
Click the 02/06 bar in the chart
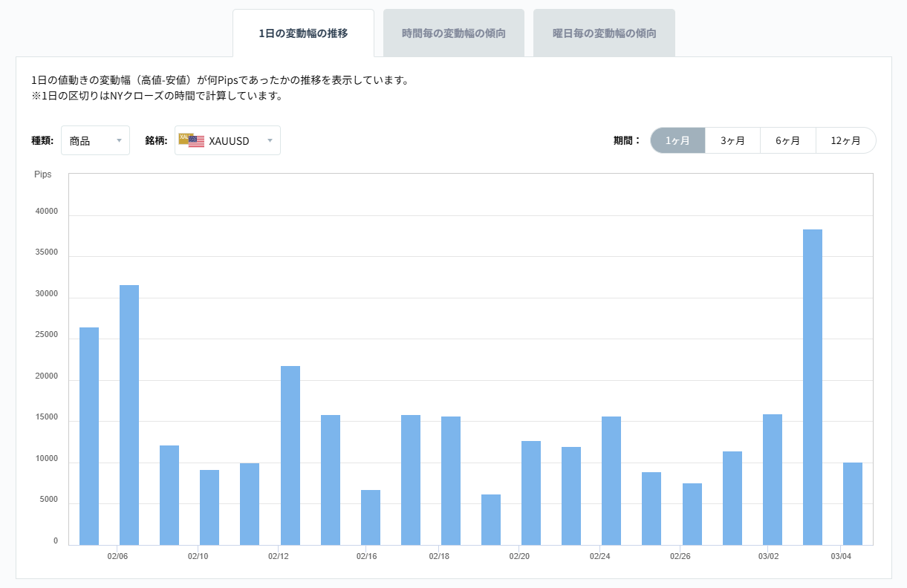pos(129,408)
